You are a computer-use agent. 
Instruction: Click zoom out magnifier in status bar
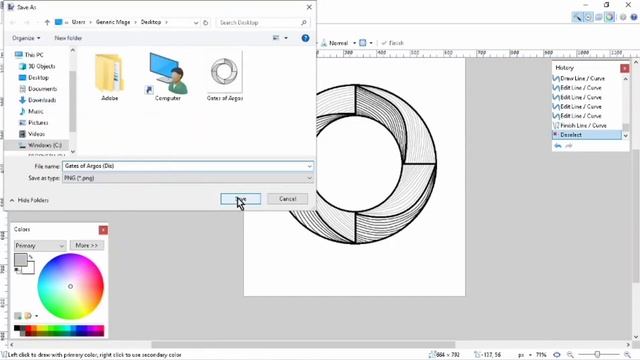570,355
